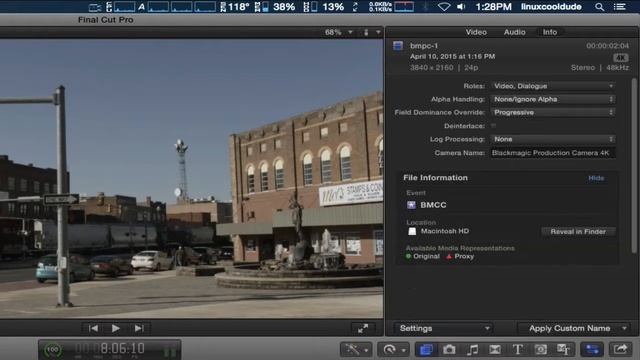640x360 pixels.
Task: Open the metadata Settings dropdown
Action: pos(443,328)
